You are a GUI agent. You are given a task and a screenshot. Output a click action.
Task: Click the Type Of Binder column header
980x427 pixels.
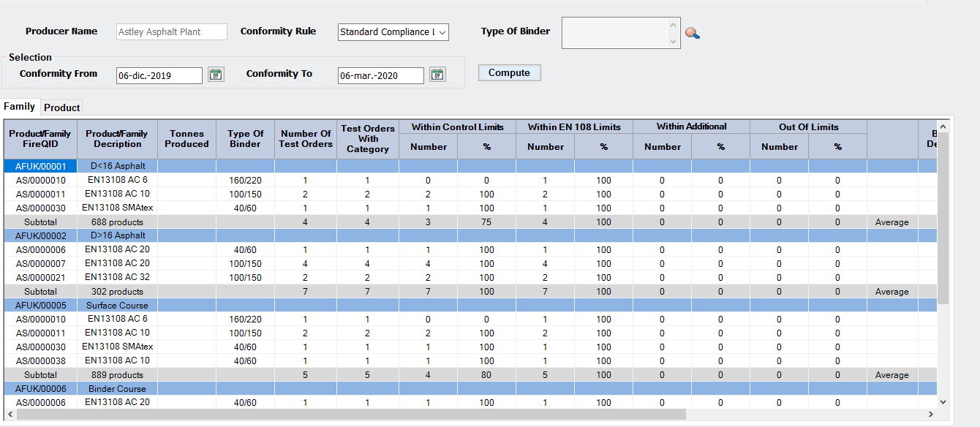pyautogui.click(x=245, y=139)
